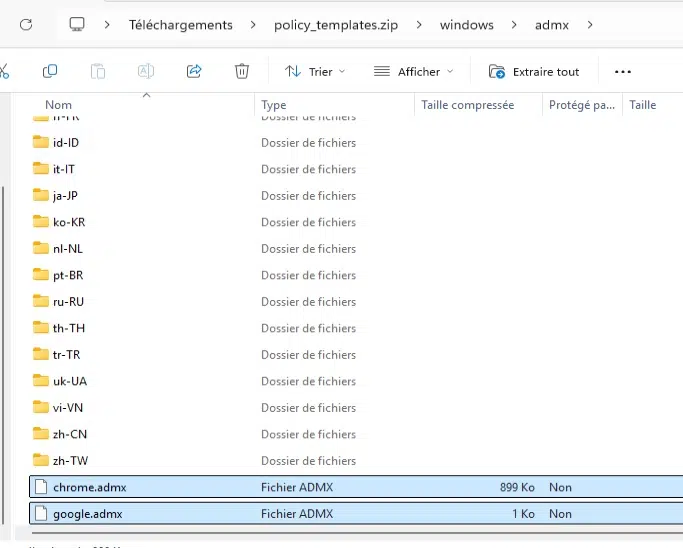Viewport: 683px width, 548px height.
Task: Click the horizontal scrollbar at bottom
Action: click(x=357, y=532)
